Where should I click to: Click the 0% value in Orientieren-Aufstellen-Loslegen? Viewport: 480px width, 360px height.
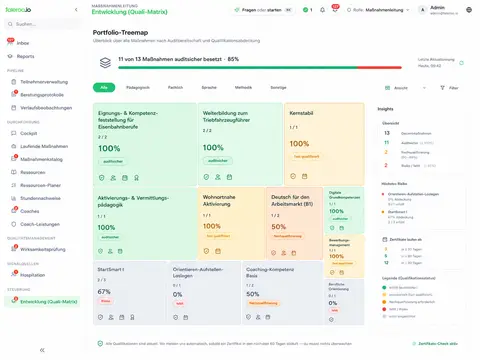point(177,295)
